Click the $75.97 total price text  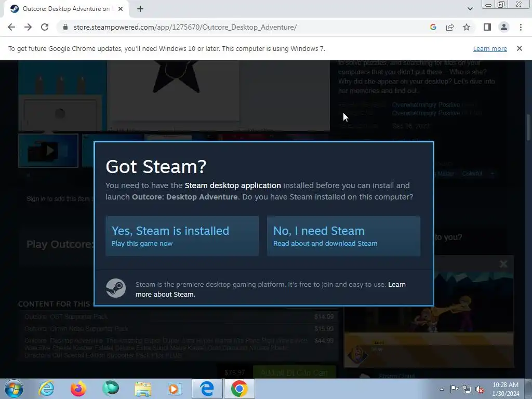[234, 373]
